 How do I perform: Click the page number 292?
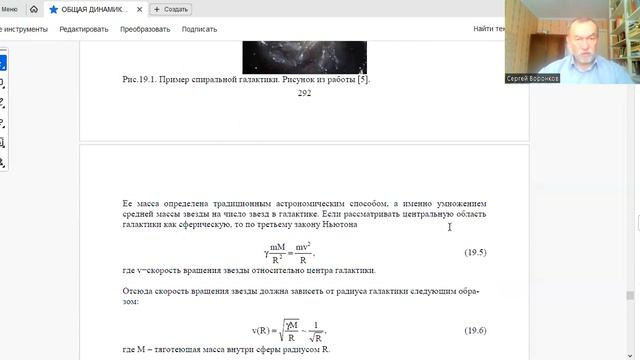click(304, 93)
